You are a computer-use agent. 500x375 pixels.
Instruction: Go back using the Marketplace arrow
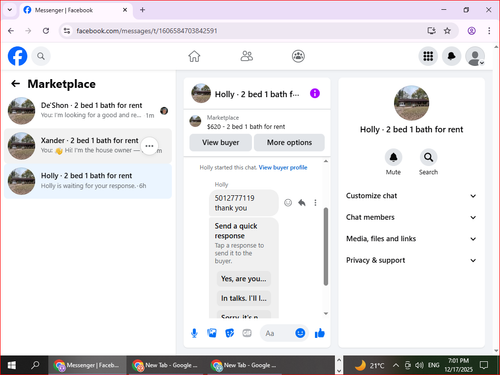click(x=15, y=84)
